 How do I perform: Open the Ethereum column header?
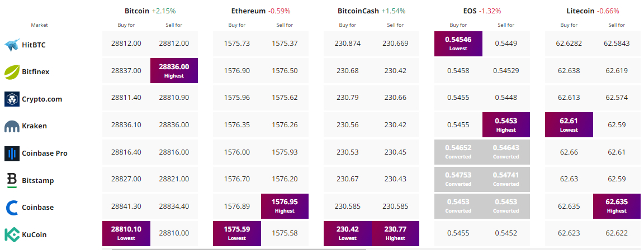coord(248,11)
